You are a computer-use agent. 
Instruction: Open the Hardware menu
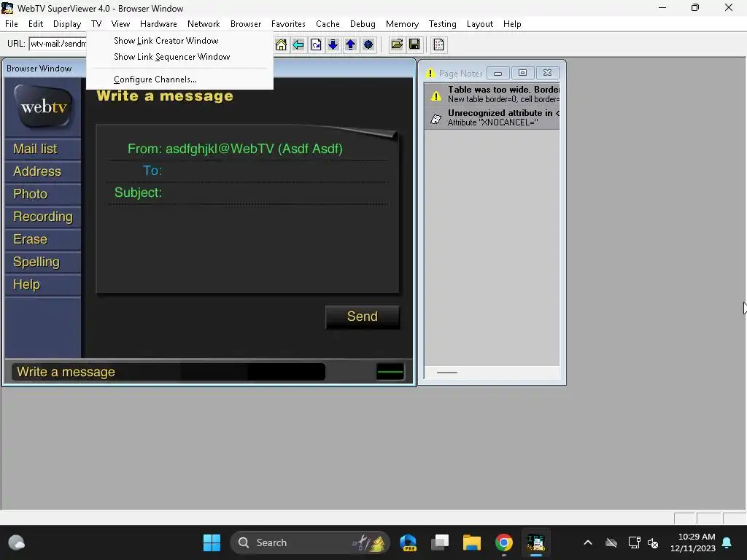click(x=158, y=24)
